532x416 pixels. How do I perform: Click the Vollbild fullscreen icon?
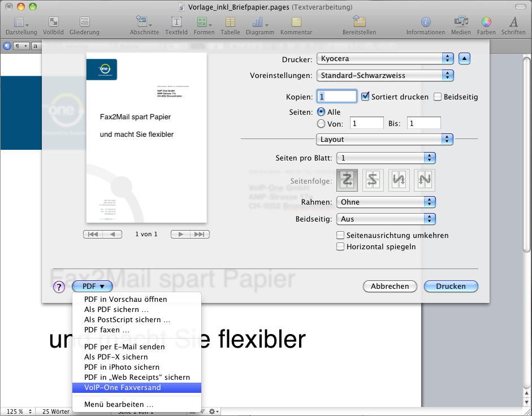point(53,22)
